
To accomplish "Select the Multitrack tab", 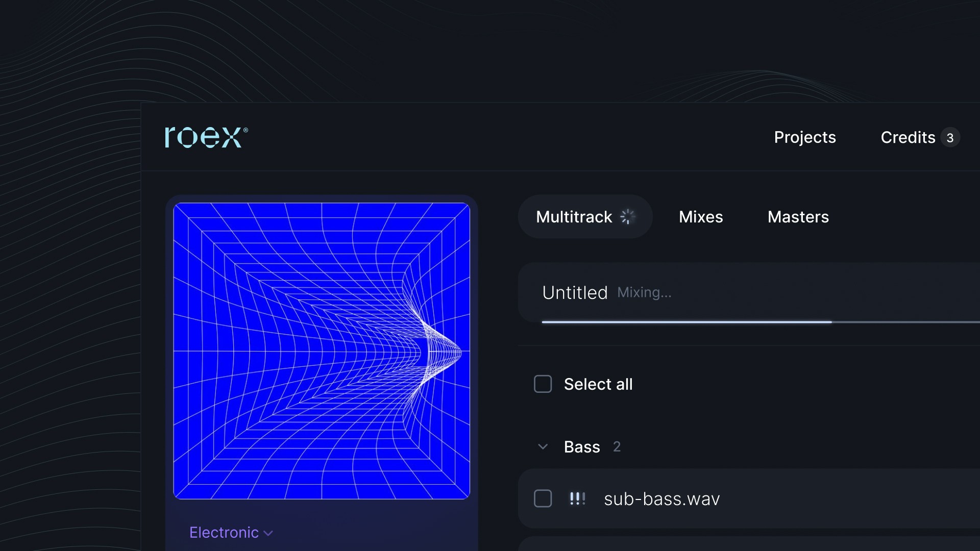I will (x=574, y=217).
